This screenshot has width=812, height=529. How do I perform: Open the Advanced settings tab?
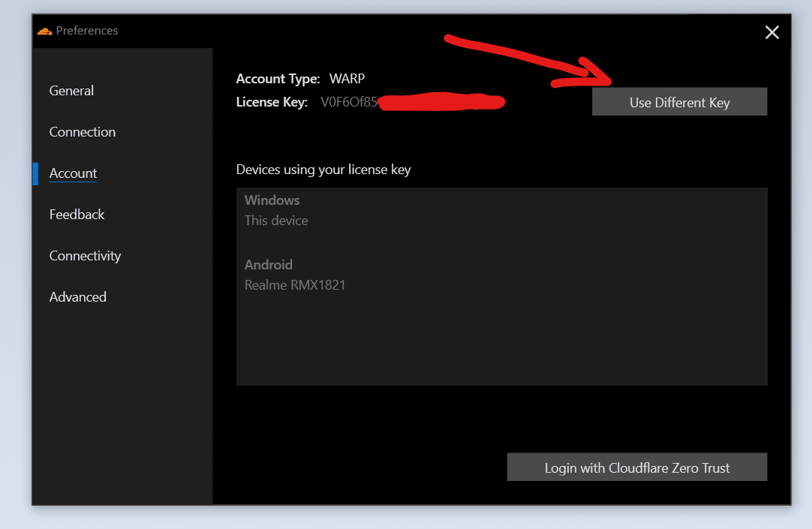78,297
